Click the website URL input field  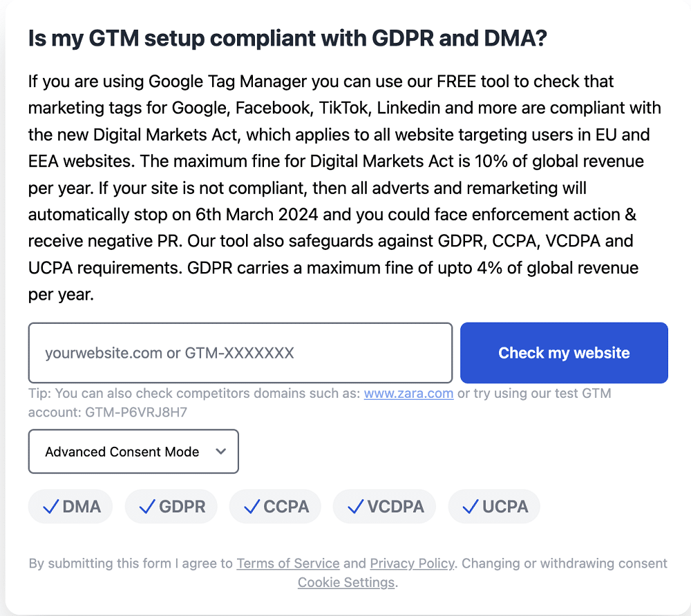click(x=240, y=353)
